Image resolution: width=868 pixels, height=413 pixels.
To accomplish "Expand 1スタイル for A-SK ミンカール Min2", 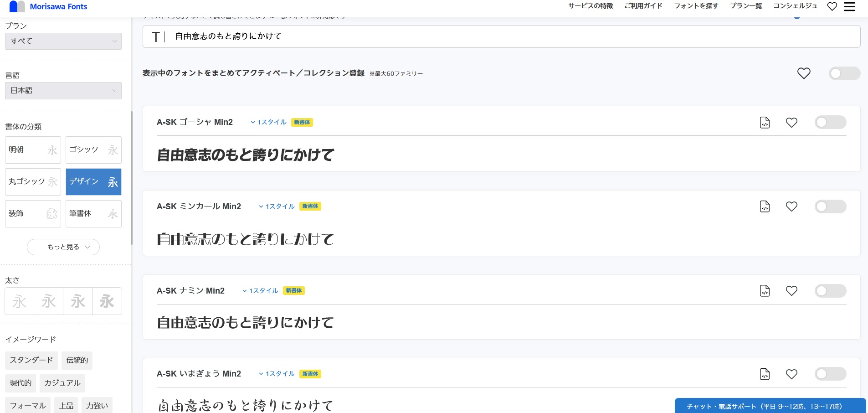I will (277, 206).
